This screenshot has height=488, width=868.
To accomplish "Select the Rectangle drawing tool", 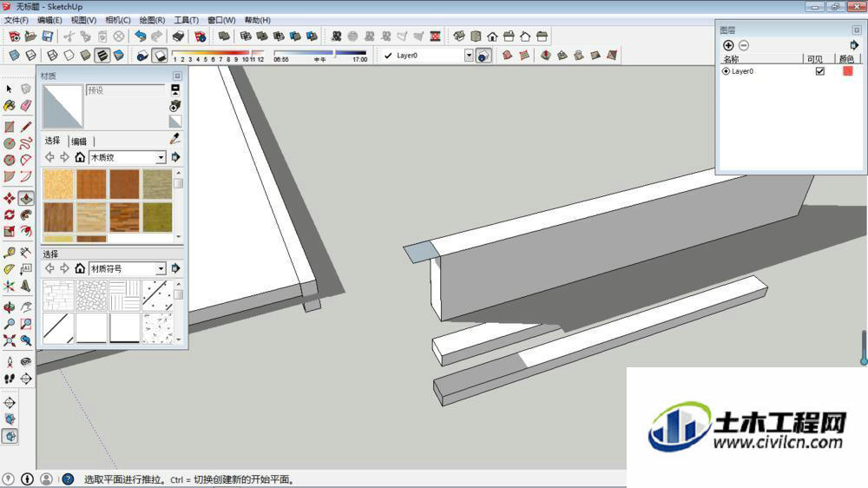I will [x=9, y=127].
